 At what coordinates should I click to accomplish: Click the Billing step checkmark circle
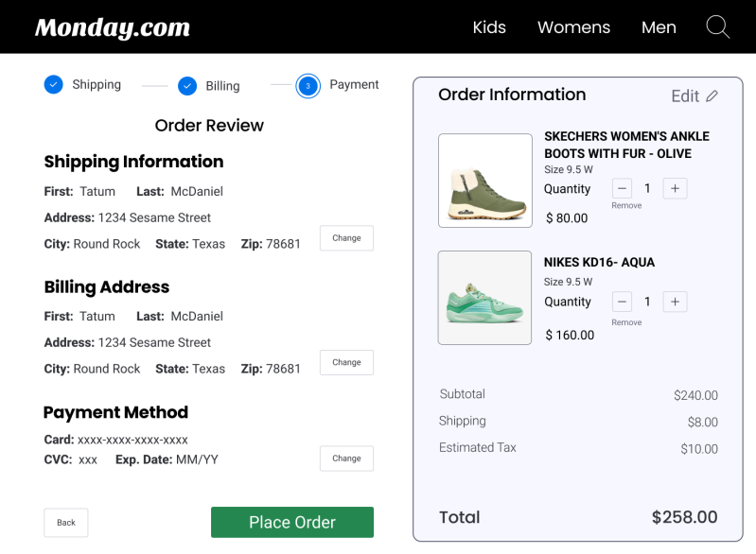pyautogui.click(x=187, y=86)
